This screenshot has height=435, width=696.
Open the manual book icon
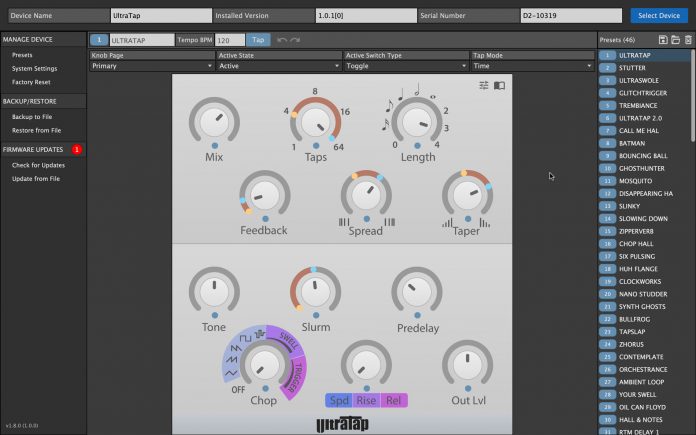(x=499, y=86)
